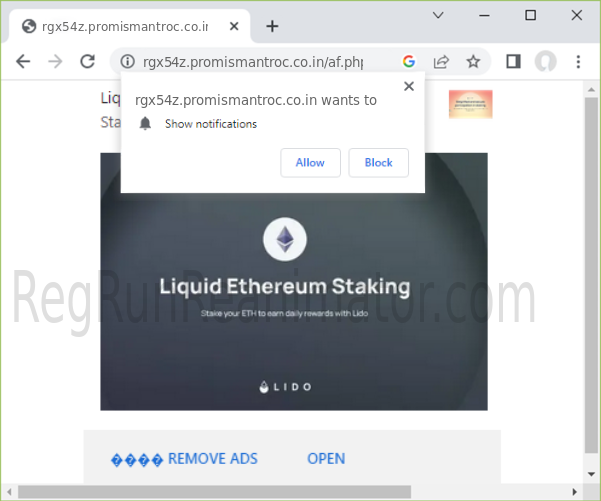The width and height of the screenshot is (601, 501).
Task: Click the OPEN link
Action: tap(326, 458)
